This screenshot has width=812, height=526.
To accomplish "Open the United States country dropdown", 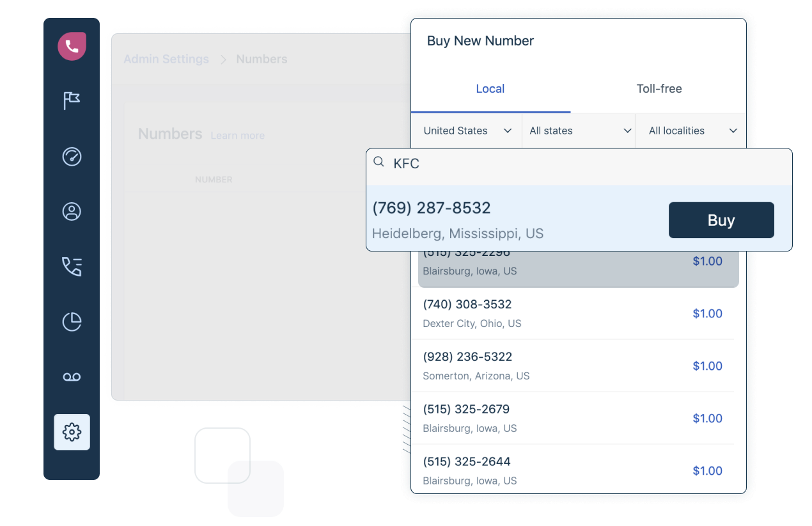I will (466, 131).
